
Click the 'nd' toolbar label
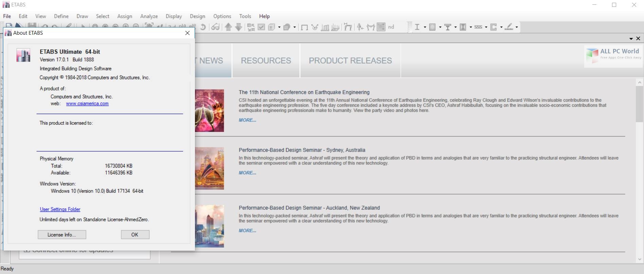[x=391, y=27]
